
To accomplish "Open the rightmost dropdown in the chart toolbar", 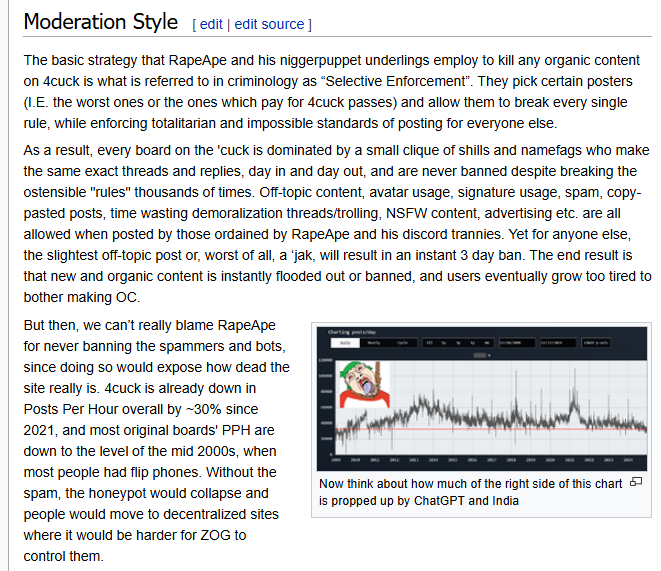I will (x=596, y=343).
